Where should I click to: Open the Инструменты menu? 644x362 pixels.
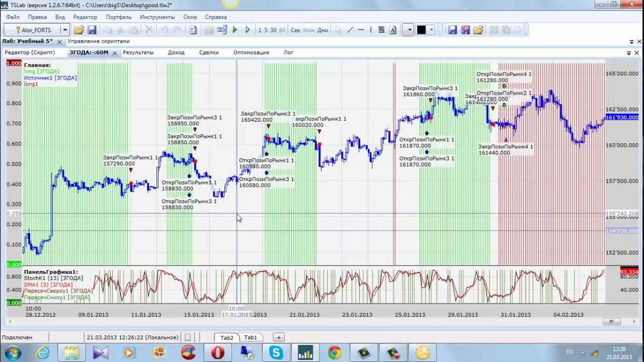coord(157,17)
